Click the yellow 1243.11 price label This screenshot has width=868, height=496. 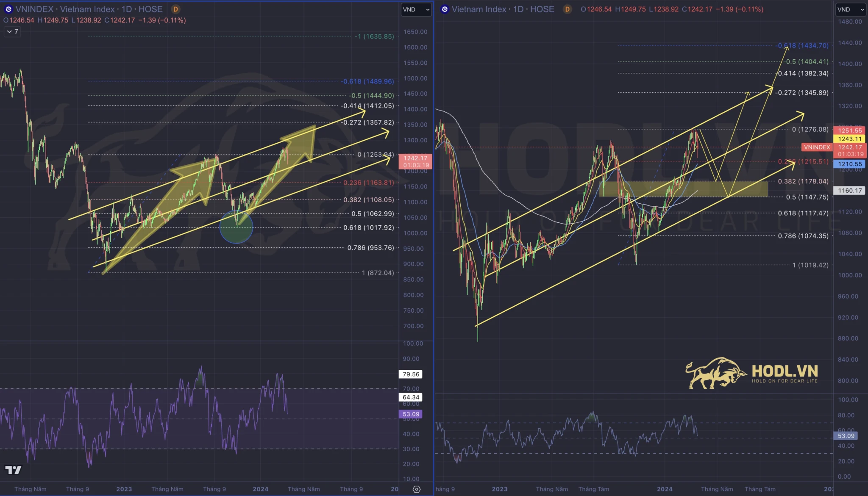850,139
